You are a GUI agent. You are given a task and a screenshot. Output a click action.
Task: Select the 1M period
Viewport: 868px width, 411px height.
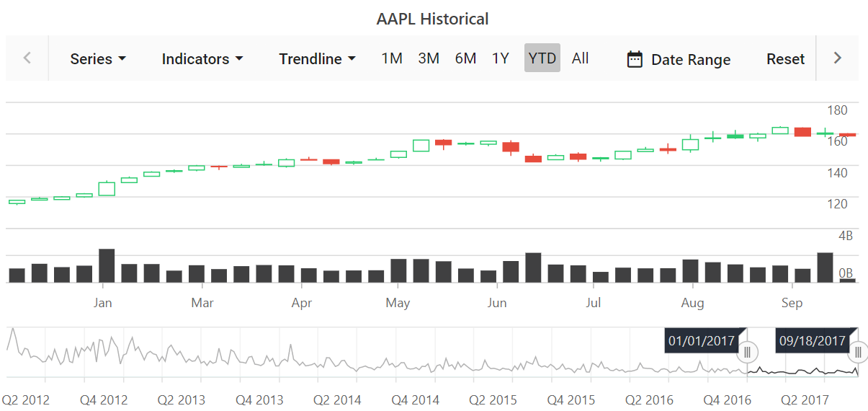tap(392, 58)
